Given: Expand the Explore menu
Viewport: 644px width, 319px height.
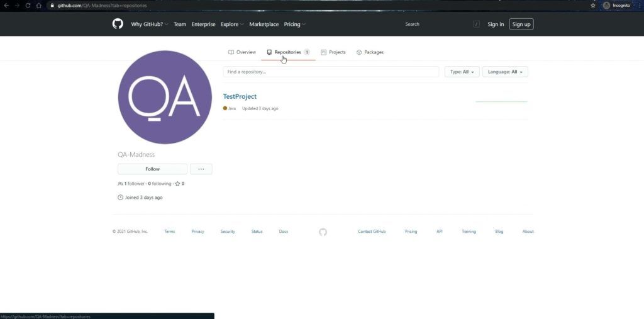Looking at the screenshot, I should coord(232,25).
